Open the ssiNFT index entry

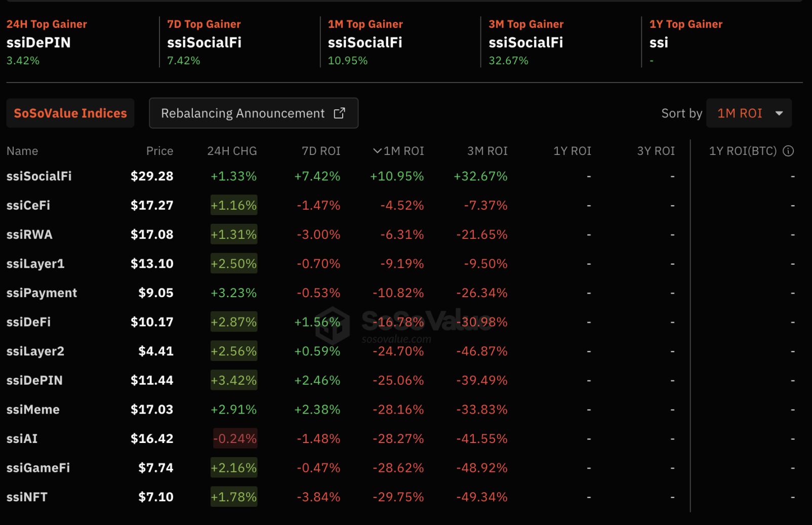click(27, 497)
